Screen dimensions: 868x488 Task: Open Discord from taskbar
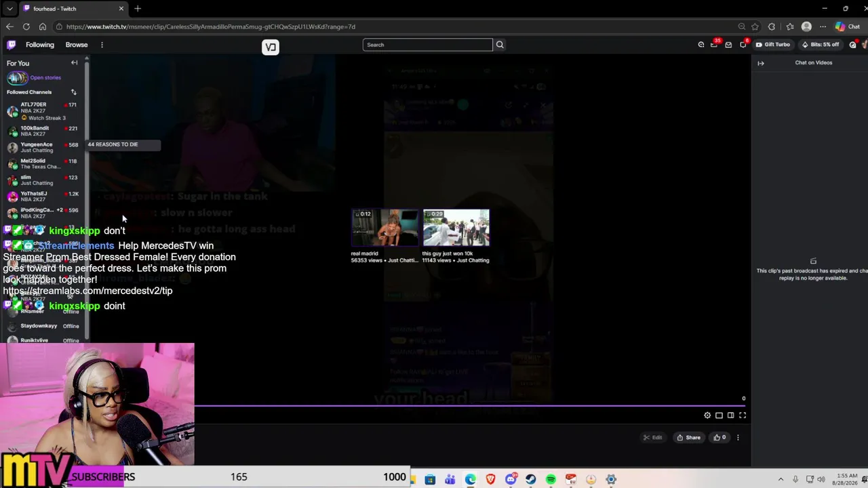(511, 480)
